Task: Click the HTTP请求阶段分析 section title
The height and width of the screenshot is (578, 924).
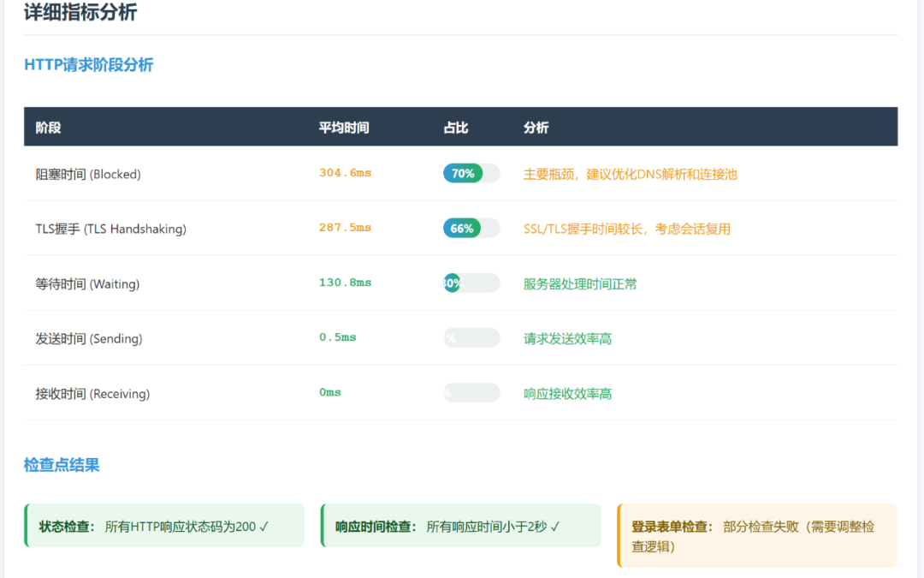Action: pos(88,65)
